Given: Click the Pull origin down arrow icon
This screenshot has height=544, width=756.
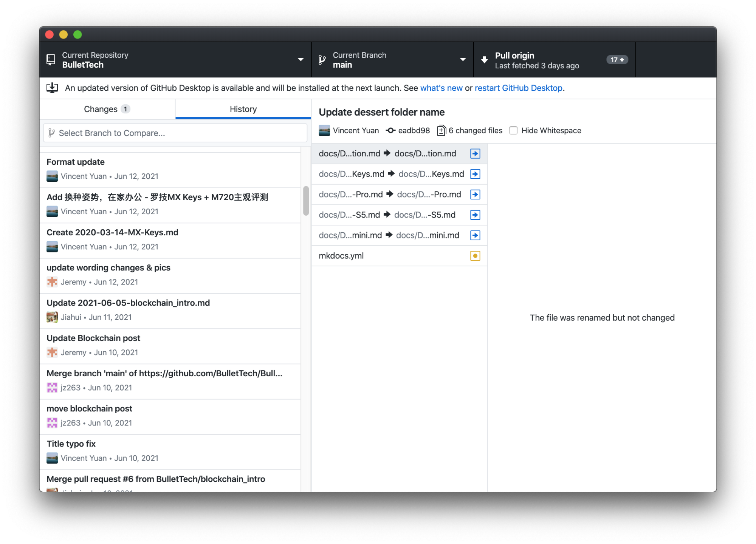Looking at the screenshot, I should pos(484,60).
